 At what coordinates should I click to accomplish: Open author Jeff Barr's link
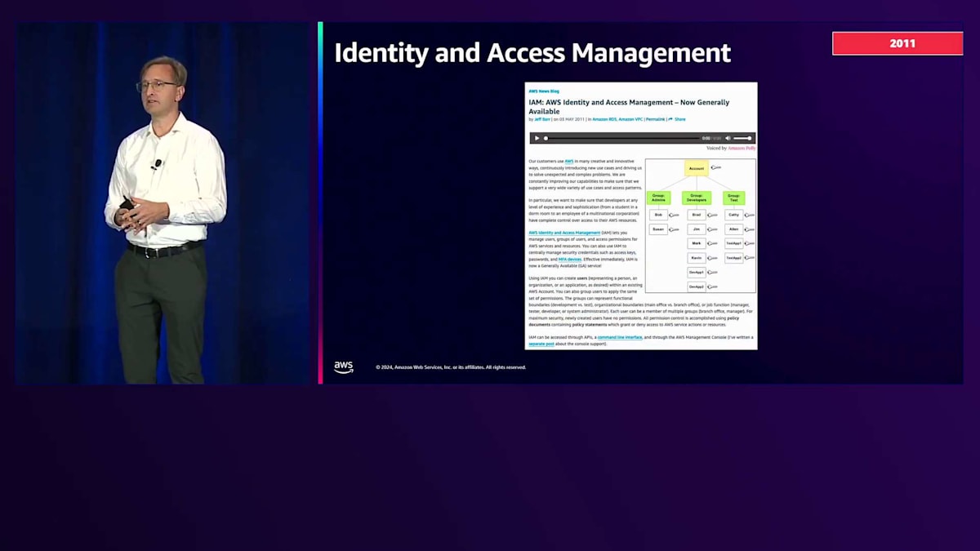[542, 119]
